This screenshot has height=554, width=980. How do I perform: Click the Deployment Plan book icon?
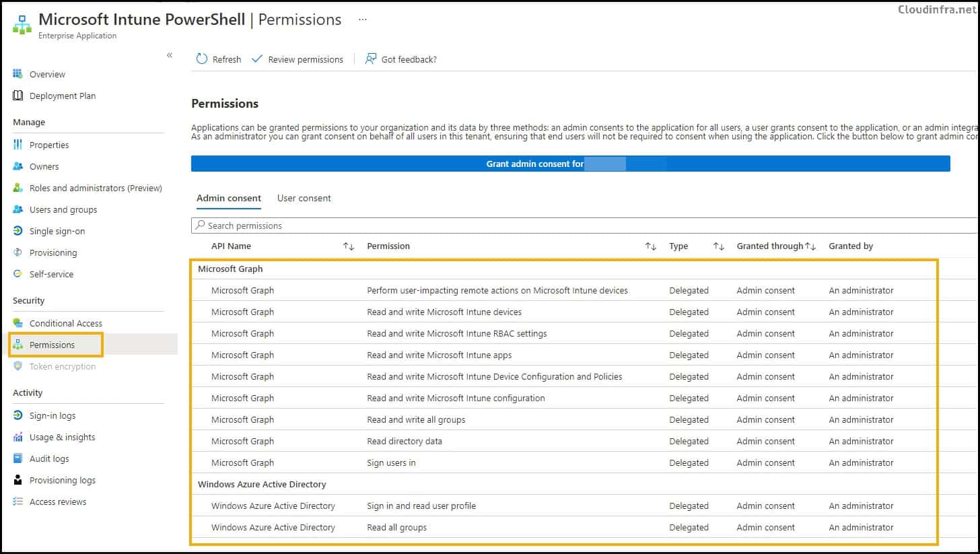pyautogui.click(x=18, y=96)
